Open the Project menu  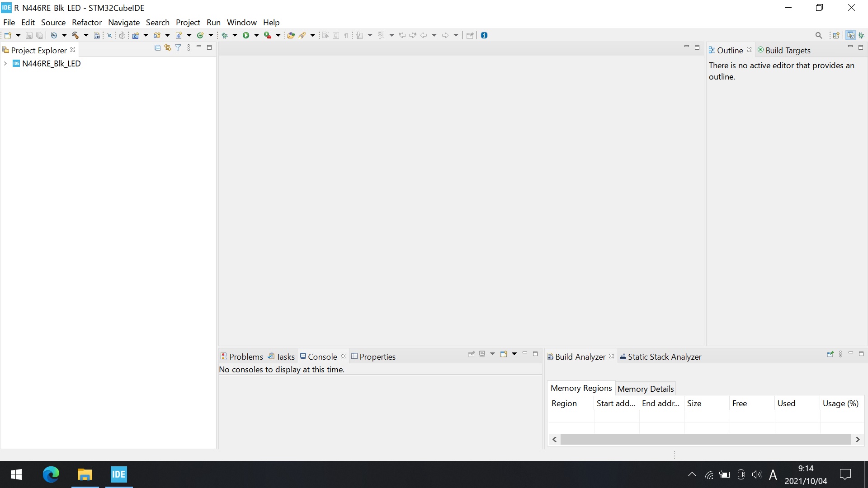point(188,22)
